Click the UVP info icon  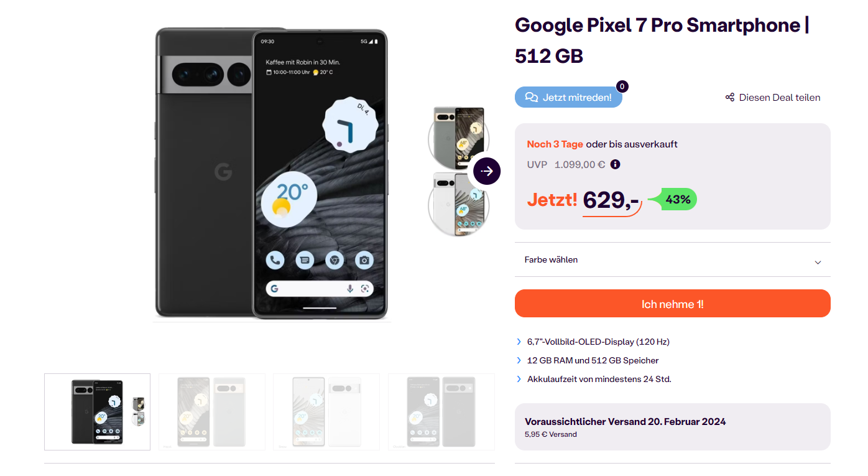[x=615, y=164]
